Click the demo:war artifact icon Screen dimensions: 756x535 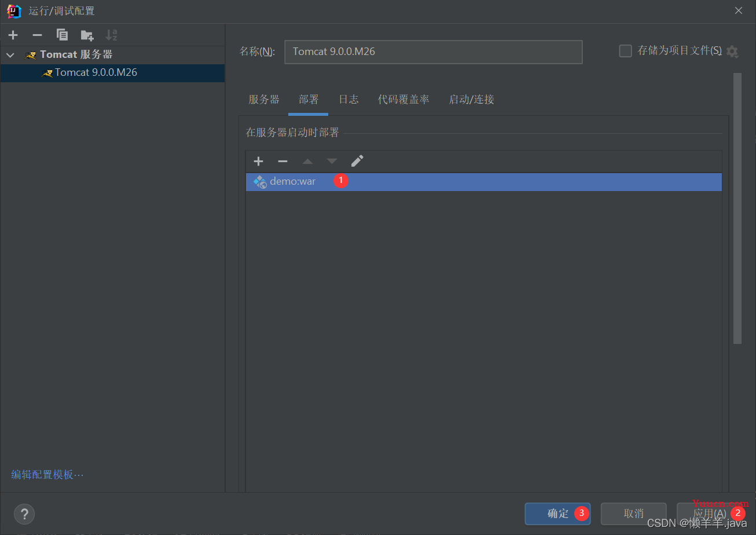(260, 182)
